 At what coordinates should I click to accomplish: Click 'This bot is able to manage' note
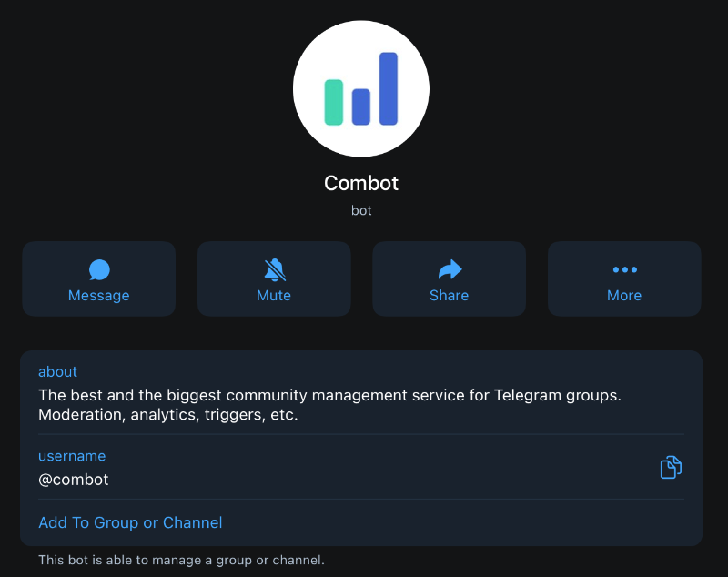[181, 560]
